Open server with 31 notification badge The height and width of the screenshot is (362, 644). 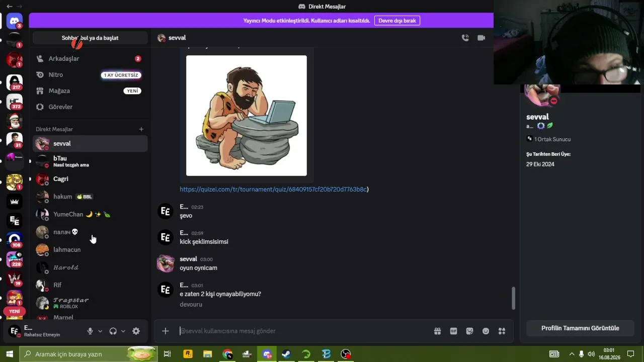point(15,140)
